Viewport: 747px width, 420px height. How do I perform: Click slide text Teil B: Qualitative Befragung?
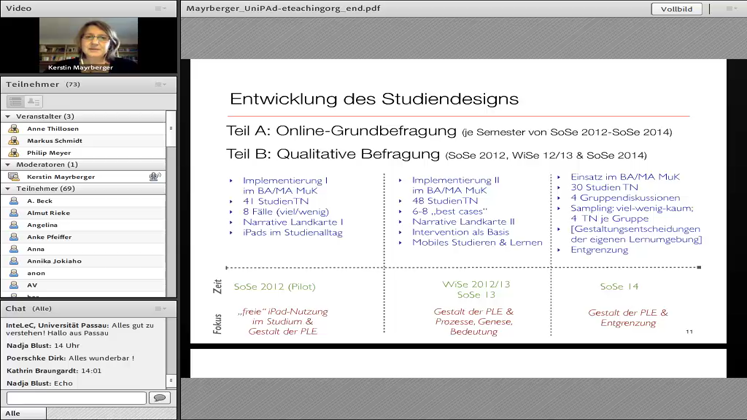[x=333, y=154]
